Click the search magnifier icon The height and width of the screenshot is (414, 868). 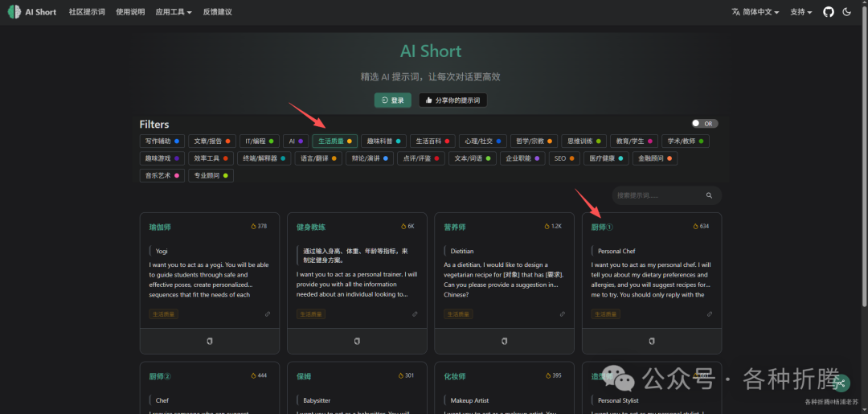(709, 195)
